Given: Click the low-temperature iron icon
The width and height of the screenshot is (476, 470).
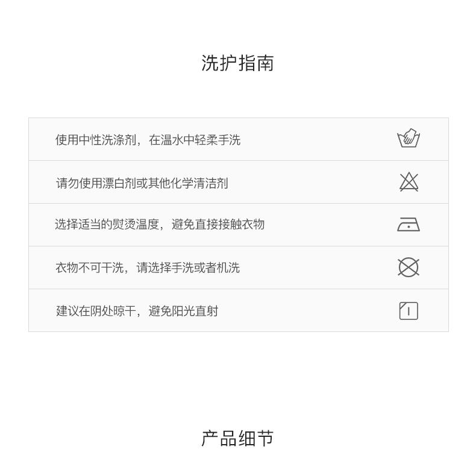Looking at the screenshot, I should coord(409,225).
